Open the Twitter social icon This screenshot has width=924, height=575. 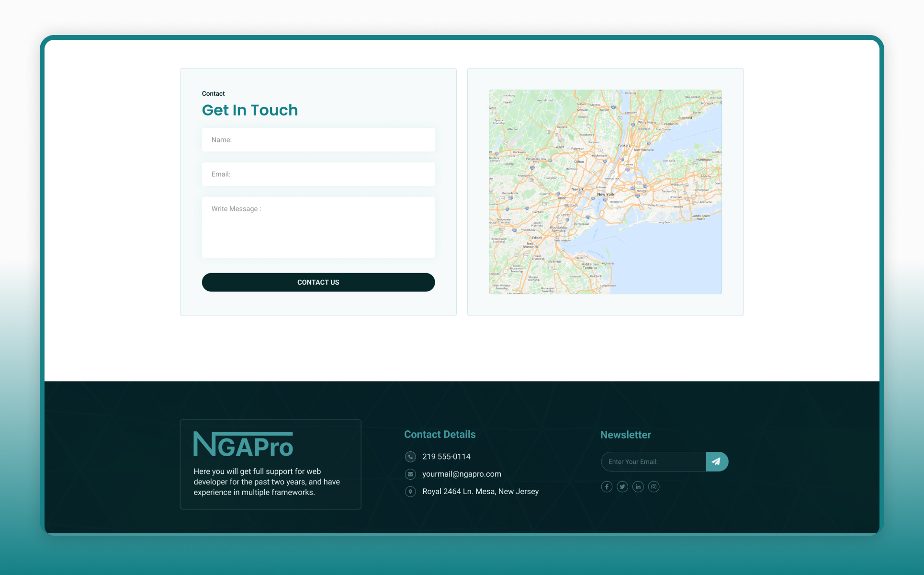[x=622, y=487]
